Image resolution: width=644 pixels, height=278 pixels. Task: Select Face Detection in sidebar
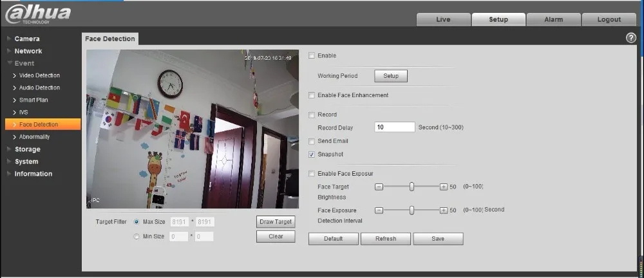43,124
